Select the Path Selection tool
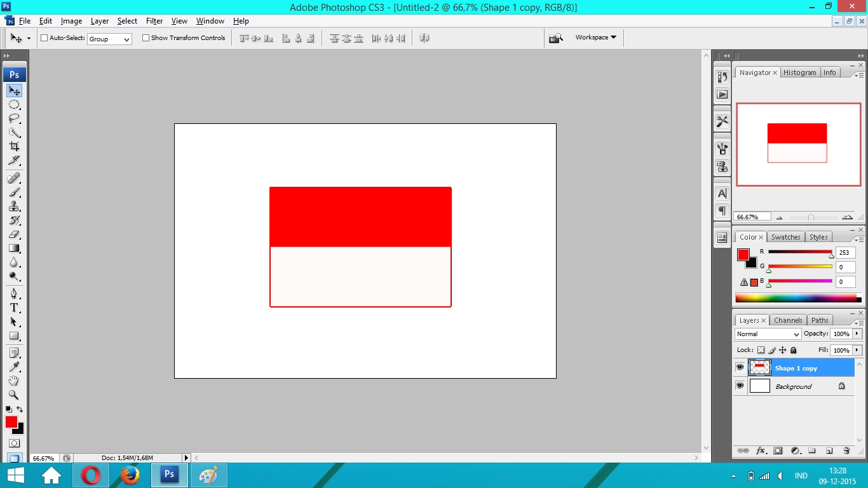Image resolution: width=868 pixels, height=488 pixels. click(14, 322)
